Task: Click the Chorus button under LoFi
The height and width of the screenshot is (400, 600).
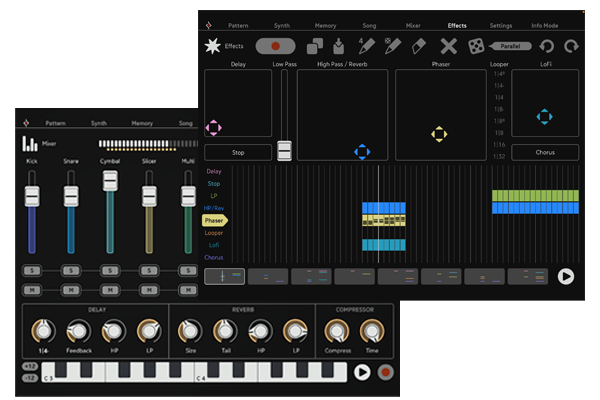Action: [545, 152]
